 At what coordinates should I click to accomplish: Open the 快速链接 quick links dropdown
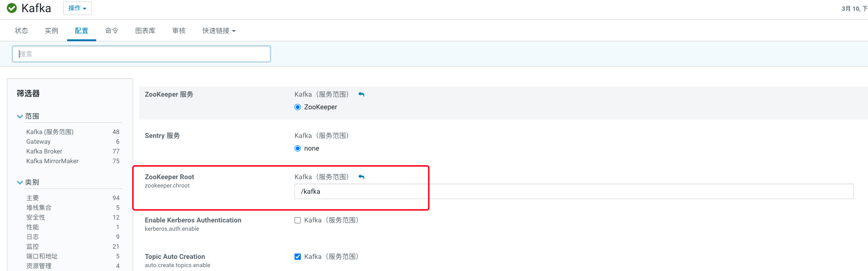[x=219, y=31]
